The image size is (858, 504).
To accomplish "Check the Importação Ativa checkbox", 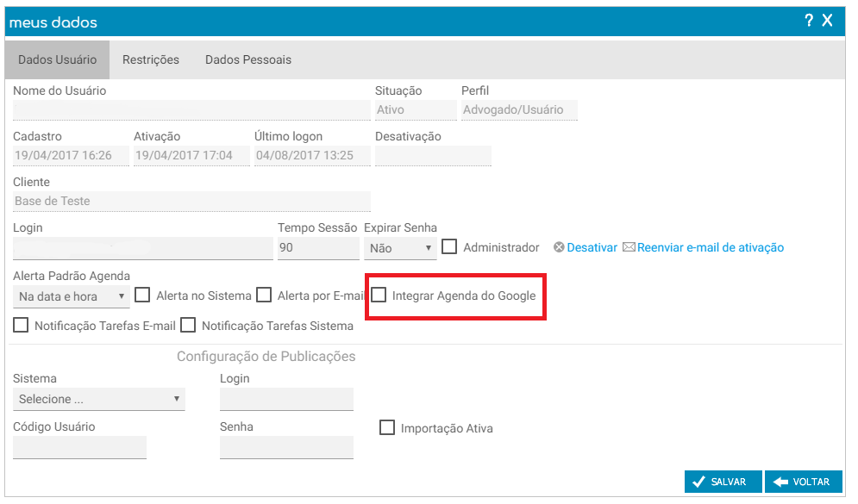I will coord(387,427).
